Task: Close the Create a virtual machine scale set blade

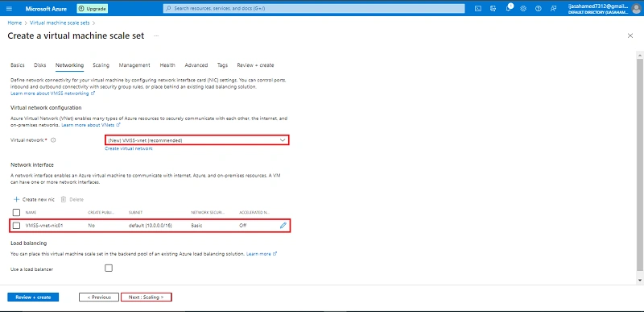Action: click(x=630, y=35)
